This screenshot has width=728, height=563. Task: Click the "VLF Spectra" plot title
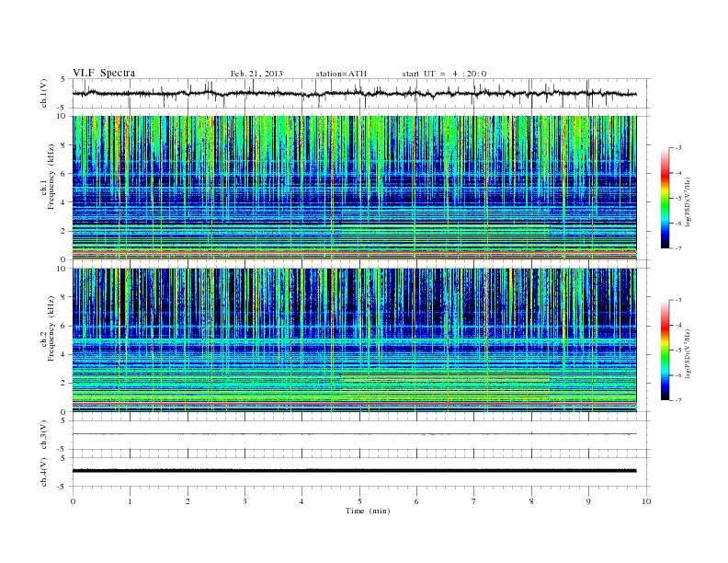(104, 73)
